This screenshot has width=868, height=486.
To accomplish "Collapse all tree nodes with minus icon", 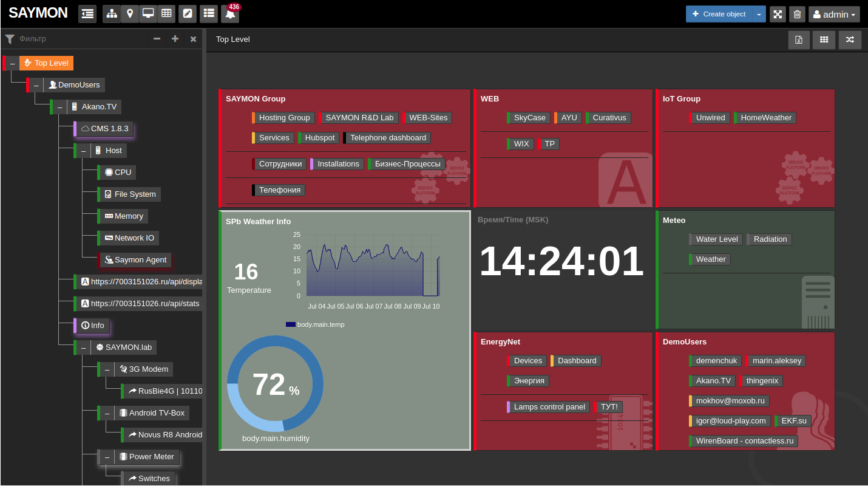I will tap(157, 39).
